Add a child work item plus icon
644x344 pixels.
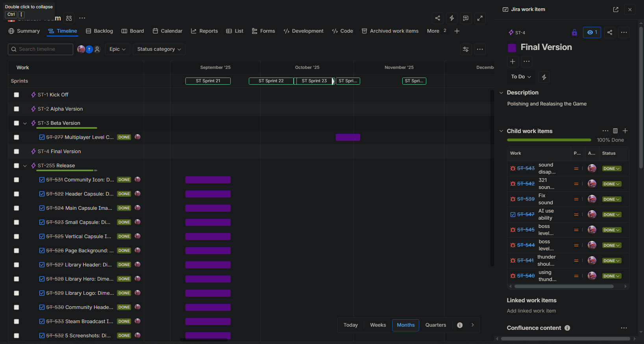coord(625,131)
